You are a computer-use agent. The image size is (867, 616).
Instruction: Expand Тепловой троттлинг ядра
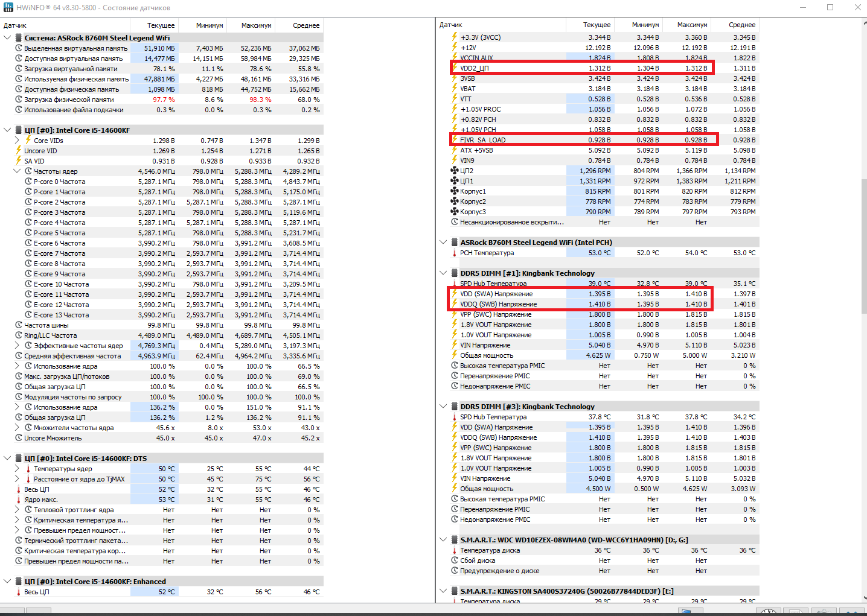pyautogui.click(x=17, y=510)
